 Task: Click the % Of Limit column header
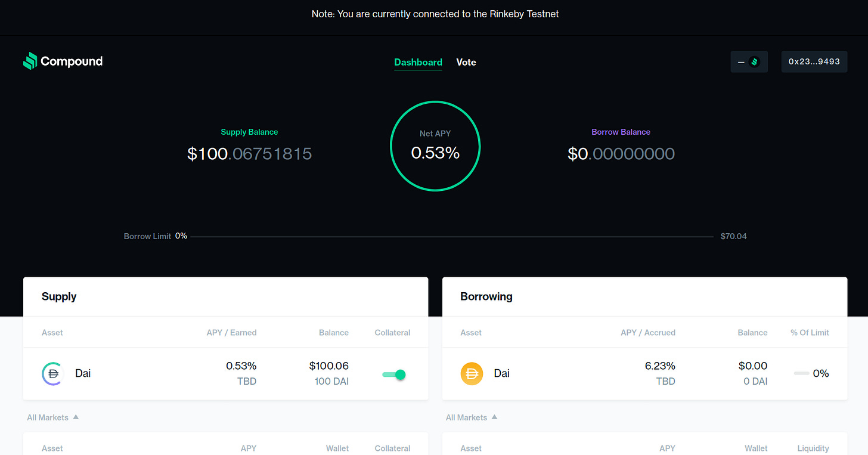810,333
